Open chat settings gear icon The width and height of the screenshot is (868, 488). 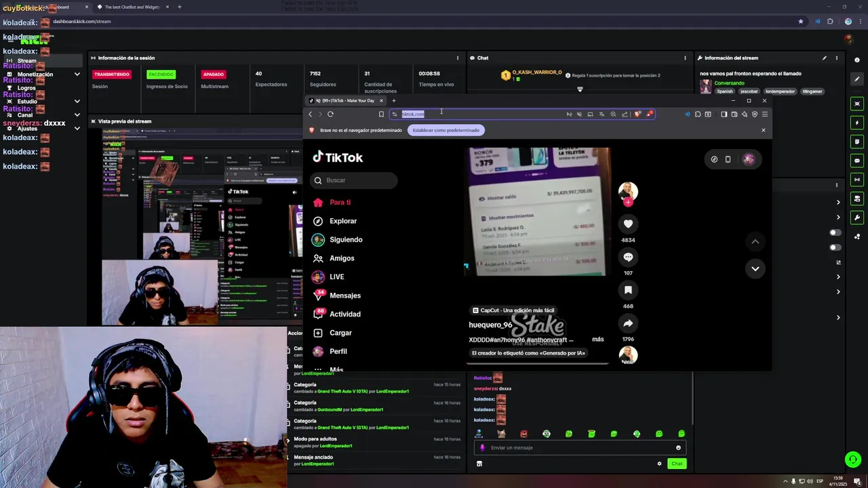659,464
